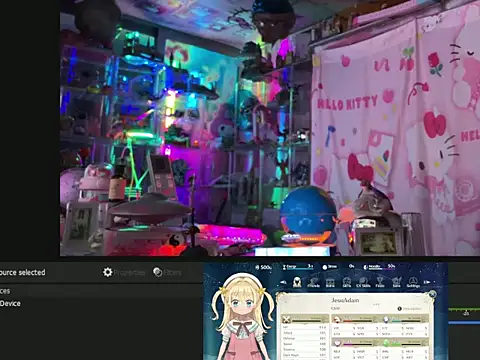Go to next menu page with right arrow
Screen dimensions: 480x360
427,282
